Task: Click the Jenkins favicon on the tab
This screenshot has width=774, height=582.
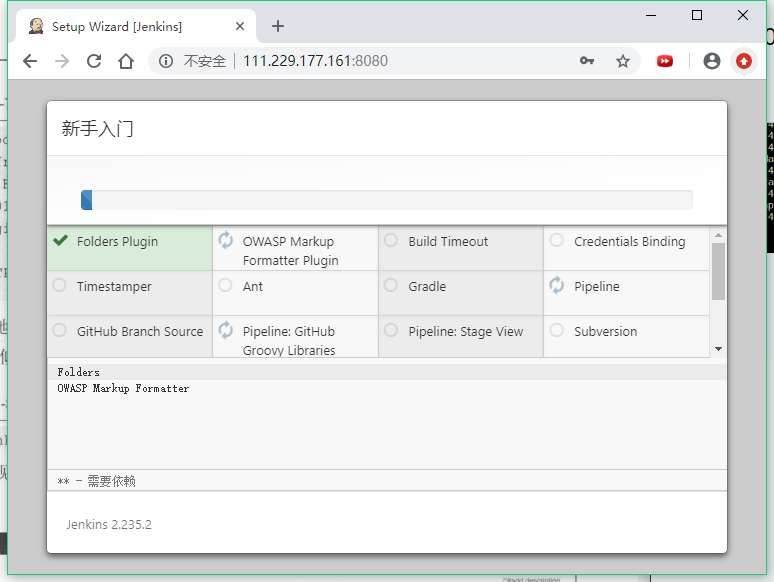Action: [x=36, y=26]
